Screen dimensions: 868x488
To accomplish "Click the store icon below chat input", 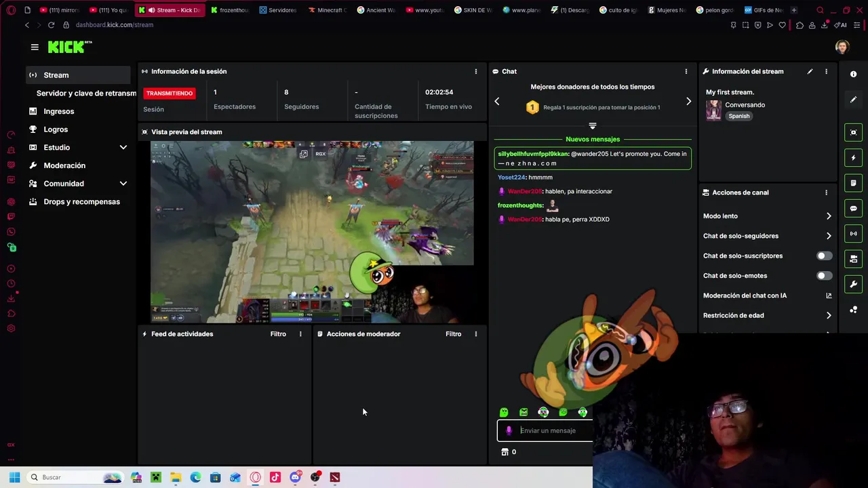I will [x=505, y=452].
